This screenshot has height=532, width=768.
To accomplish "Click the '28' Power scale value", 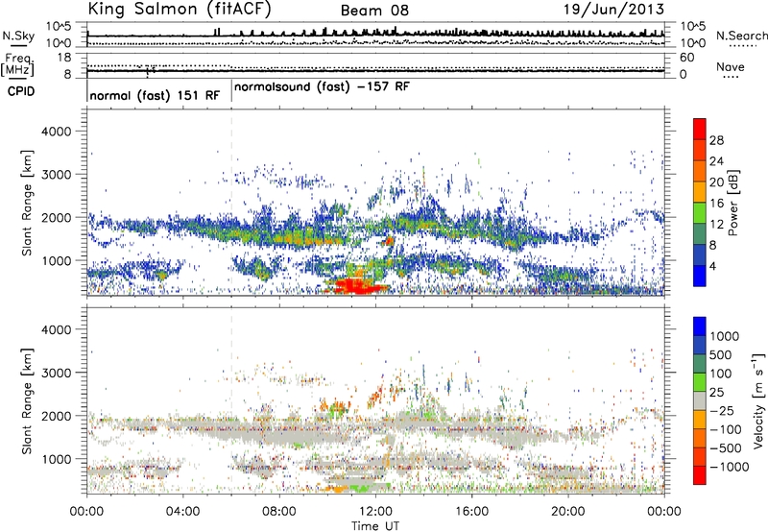I will (x=716, y=140).
